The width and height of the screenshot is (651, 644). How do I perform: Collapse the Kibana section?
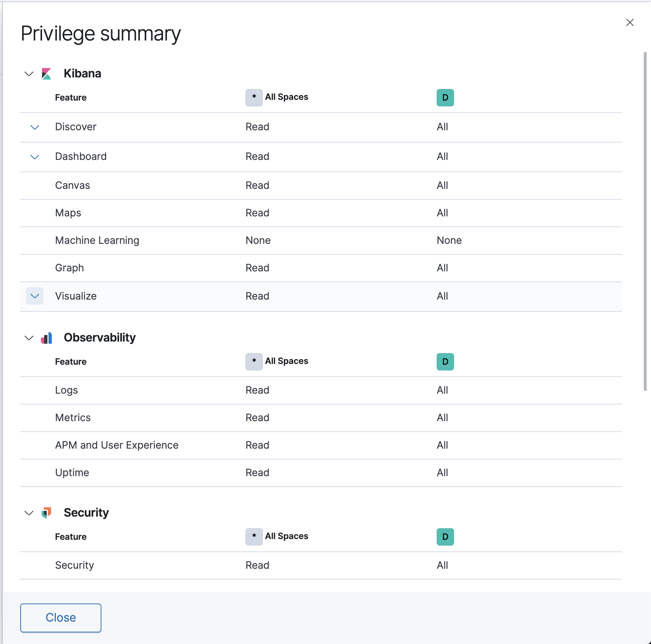pos(29,74)
